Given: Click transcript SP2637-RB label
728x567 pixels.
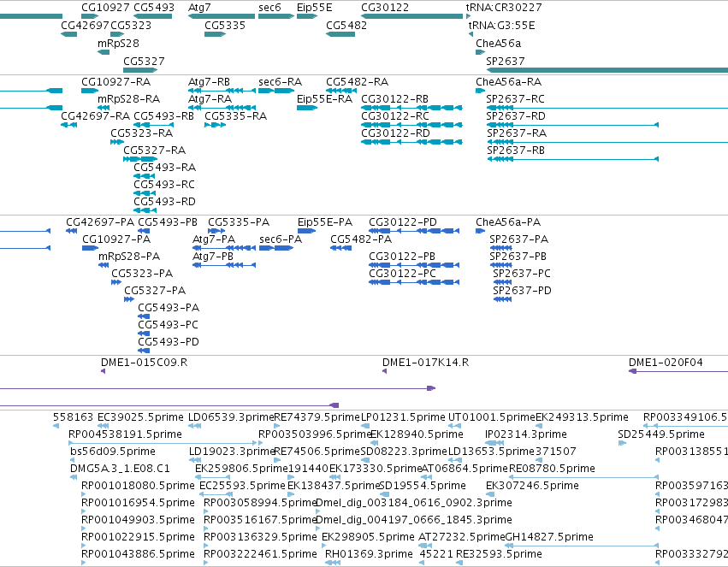Looking at the screenshot, I should (516, 151).
